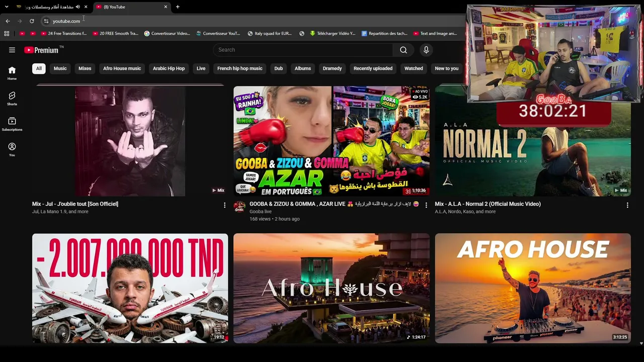Click the 'Jul, La Mano 1.9, and more' text
The width and height of the screenshot is (644, 362).
60,212
